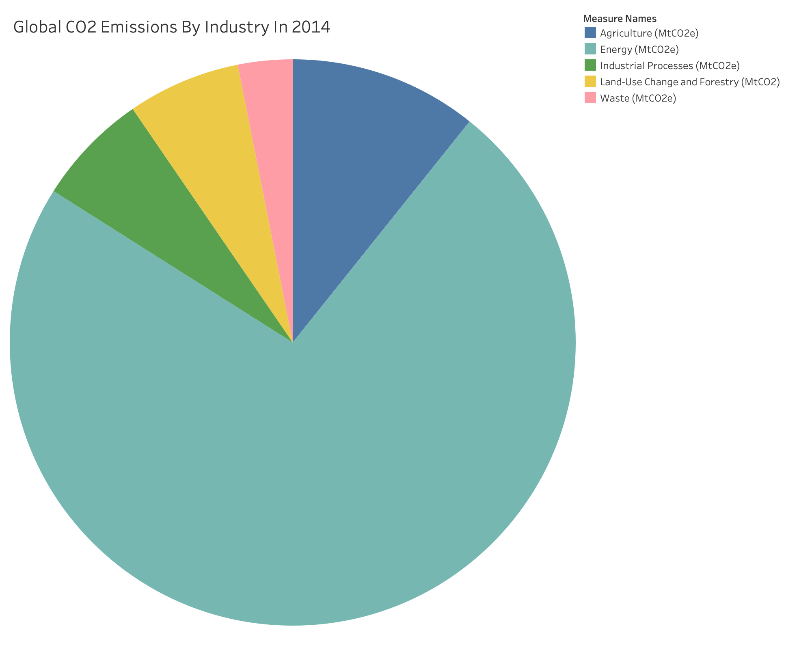The image size is (812, 650).
Task: Click the yellow Land-Use Change swatch
Action: click(x=591, y=80)
